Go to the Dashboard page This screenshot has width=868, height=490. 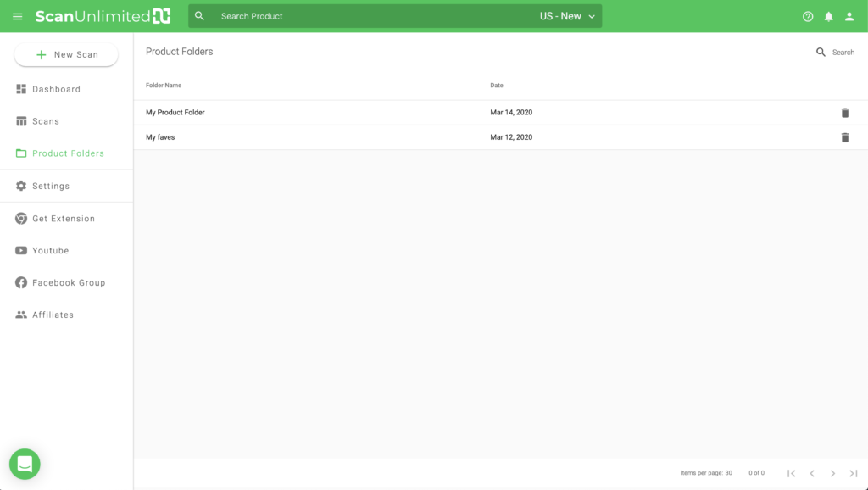click(x=56, y=89)
